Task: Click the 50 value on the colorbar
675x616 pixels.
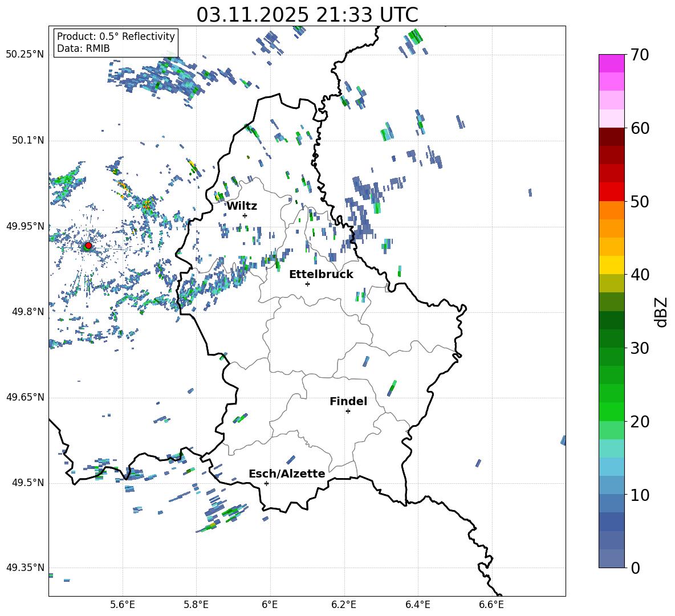Action: point(640,202)
